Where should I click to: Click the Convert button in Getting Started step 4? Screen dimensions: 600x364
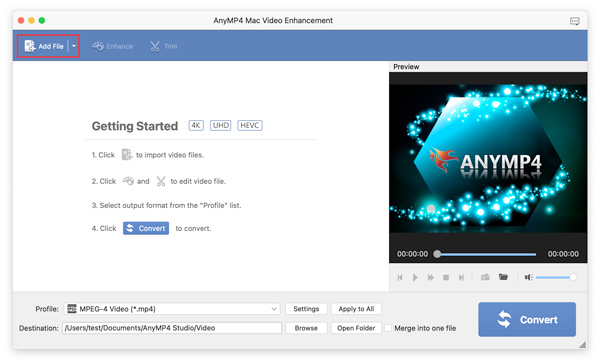point(146,228)
